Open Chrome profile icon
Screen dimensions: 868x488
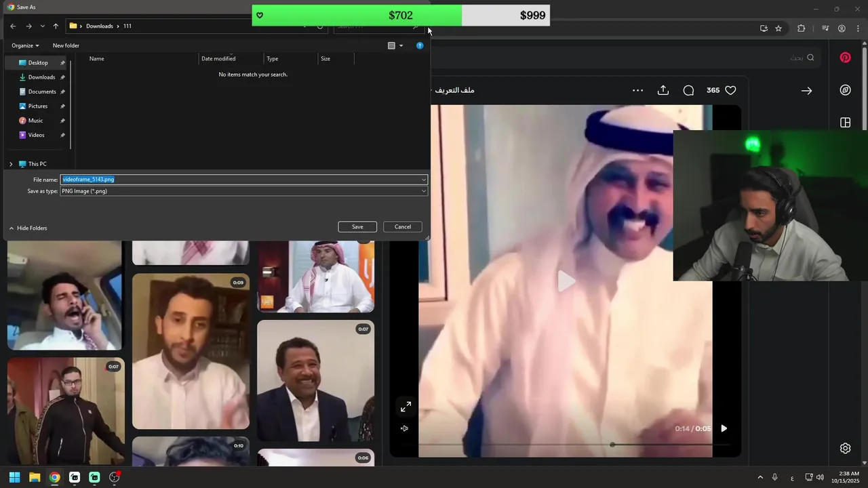click(842, 28)
